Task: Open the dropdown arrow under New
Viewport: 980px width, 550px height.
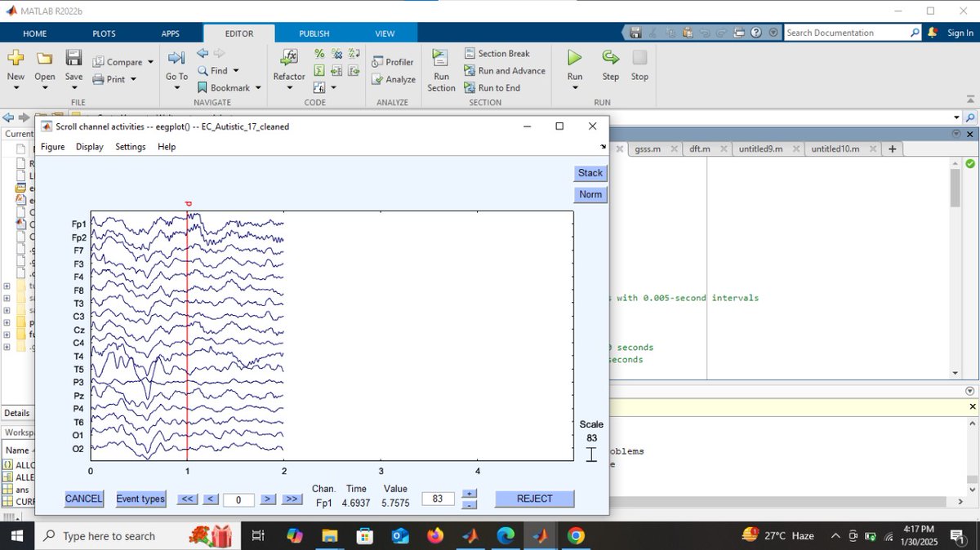Action: [16, 88]
